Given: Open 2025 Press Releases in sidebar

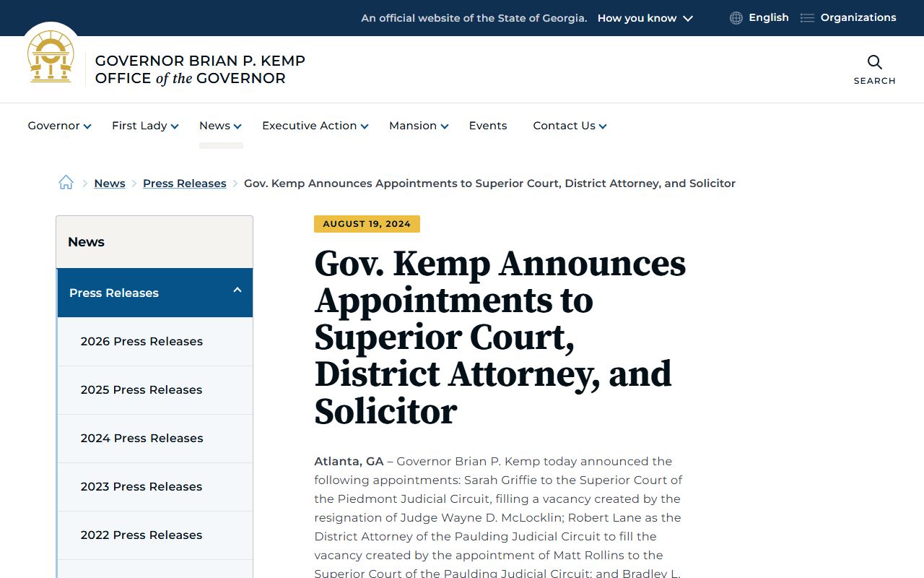Looking at the screenshot, I should 155,390.
